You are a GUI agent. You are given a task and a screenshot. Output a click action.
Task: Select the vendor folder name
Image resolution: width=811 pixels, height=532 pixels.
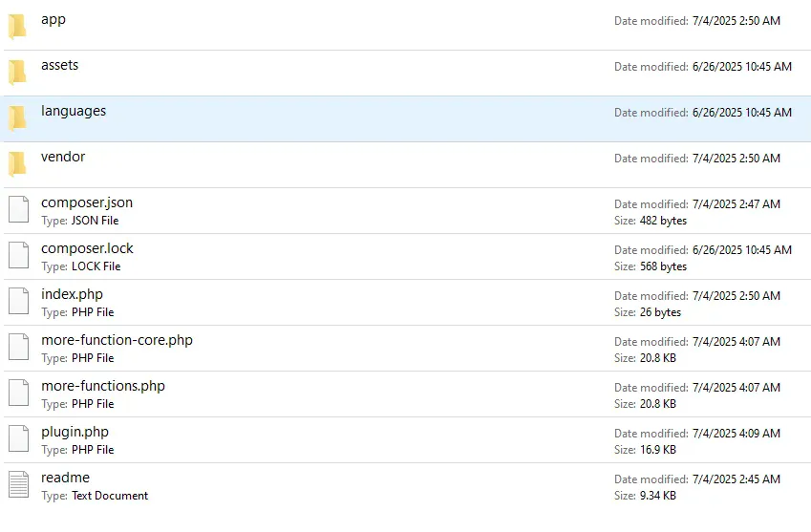[x=63, y=157]
